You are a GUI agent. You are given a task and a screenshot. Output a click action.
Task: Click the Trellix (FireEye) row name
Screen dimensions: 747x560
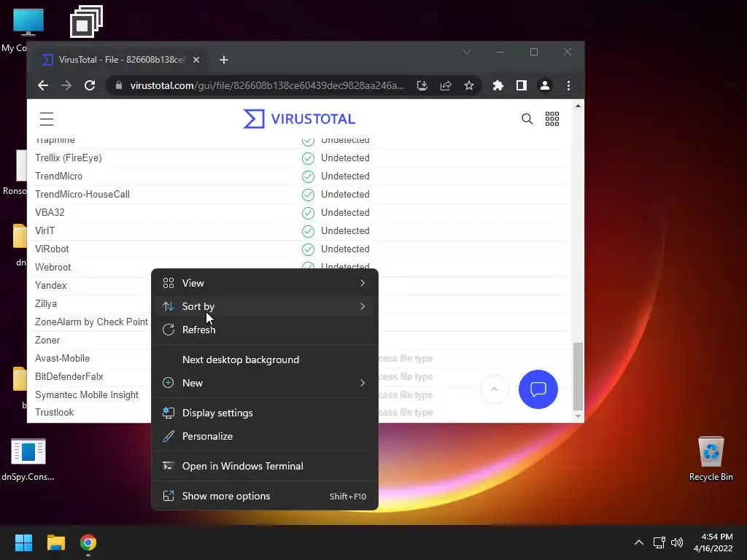pos(69,158)
